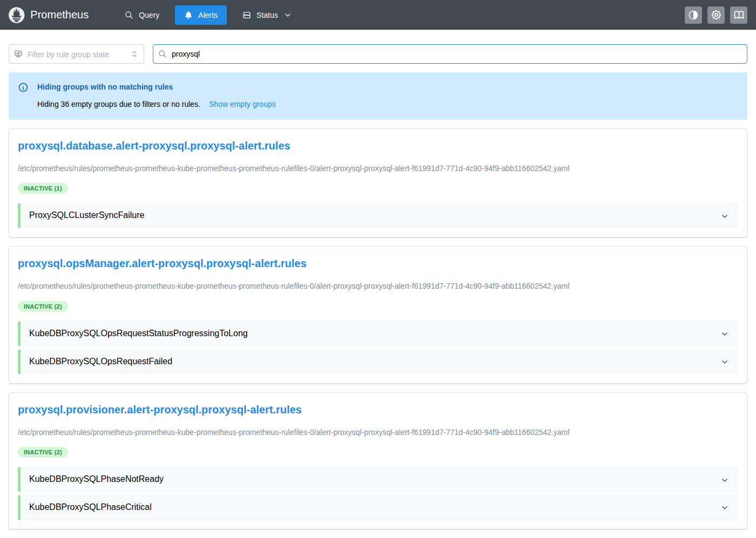
Task: Expand the ProxySQLCLusterSyncFailure rule chevron
Action: [x=725, y=216]
